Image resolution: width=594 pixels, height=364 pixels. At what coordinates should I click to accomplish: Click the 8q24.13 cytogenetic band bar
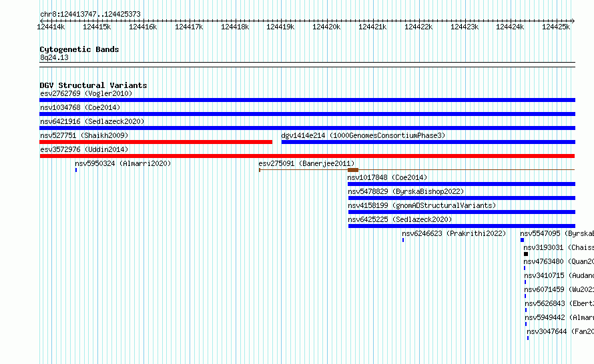click(x=307, y=65)
